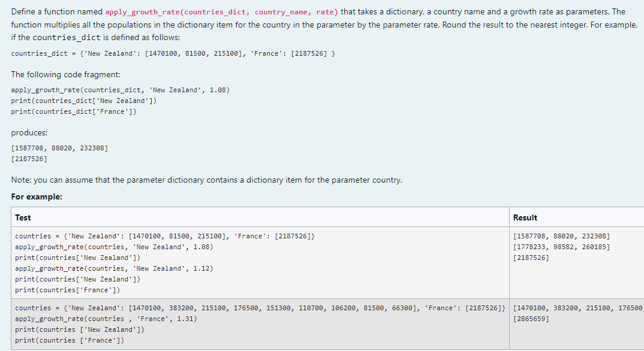Screen dimensions: 644x351
Task: Click second test row's long countries definition
Action: point(260,307)
